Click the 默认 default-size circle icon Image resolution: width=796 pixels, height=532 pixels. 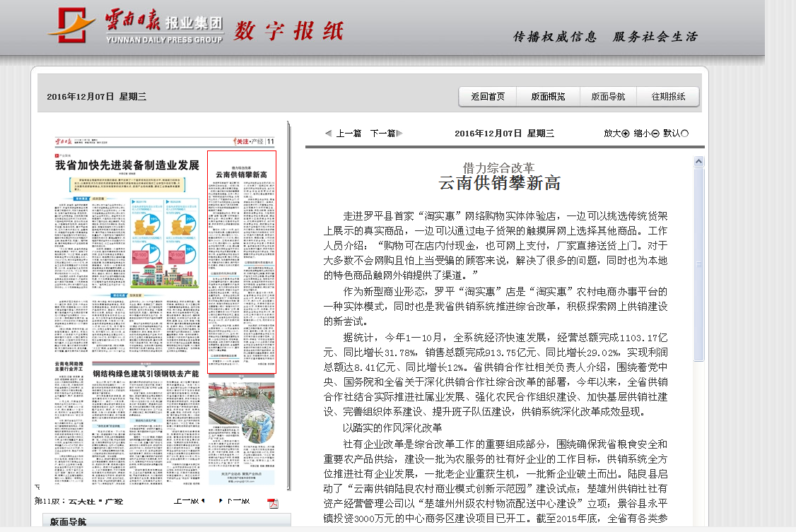point(684,134)
